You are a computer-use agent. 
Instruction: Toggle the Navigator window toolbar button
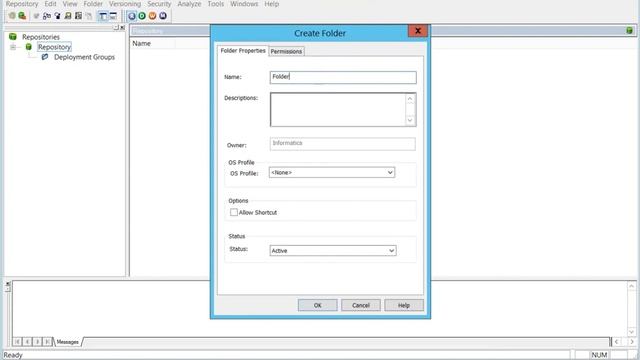click(102, 16)
